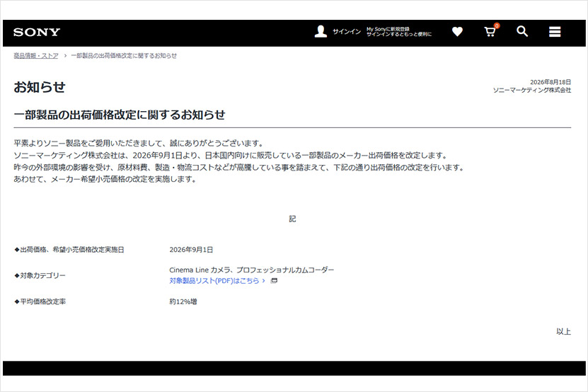The width and height of the screenshot is (588, 392).
Task: Click the line starting 昨今の外部環境の影響
Action: tap(239, 167)
